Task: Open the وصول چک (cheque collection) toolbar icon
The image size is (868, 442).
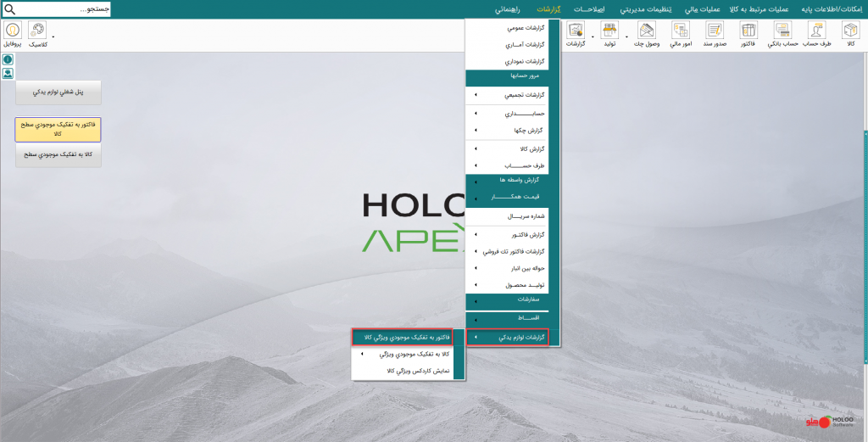Action: click(x=647, y=33)
